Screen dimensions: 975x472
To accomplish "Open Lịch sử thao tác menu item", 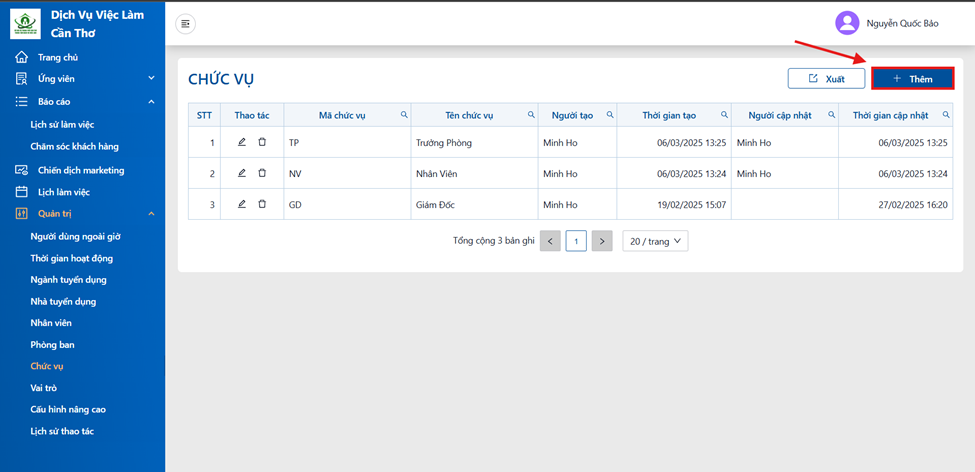I will tap(62, 431).
